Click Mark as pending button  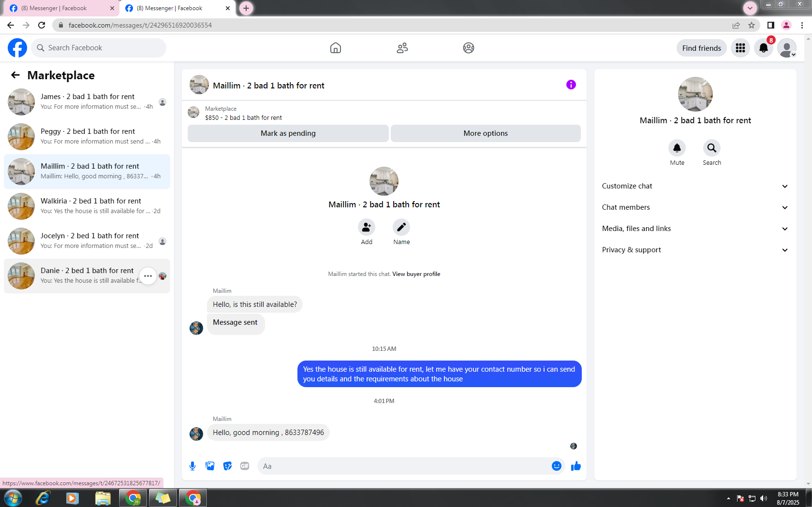coord(288,133)
